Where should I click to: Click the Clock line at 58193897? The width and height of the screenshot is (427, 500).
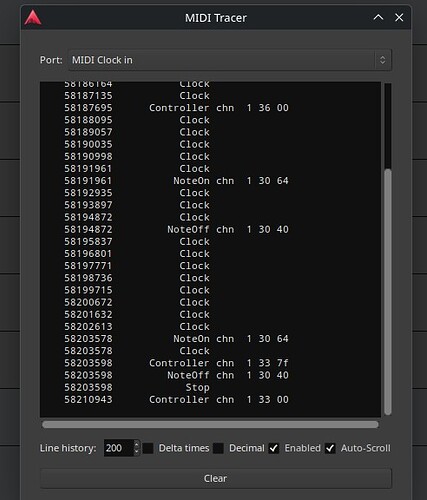click(137, 205)
